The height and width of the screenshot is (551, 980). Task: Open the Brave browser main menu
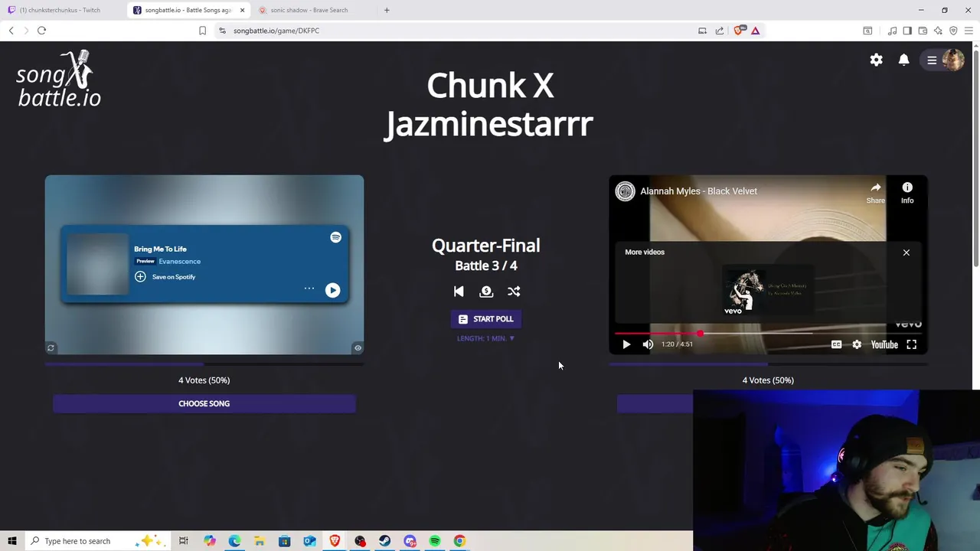click(969, 31)
